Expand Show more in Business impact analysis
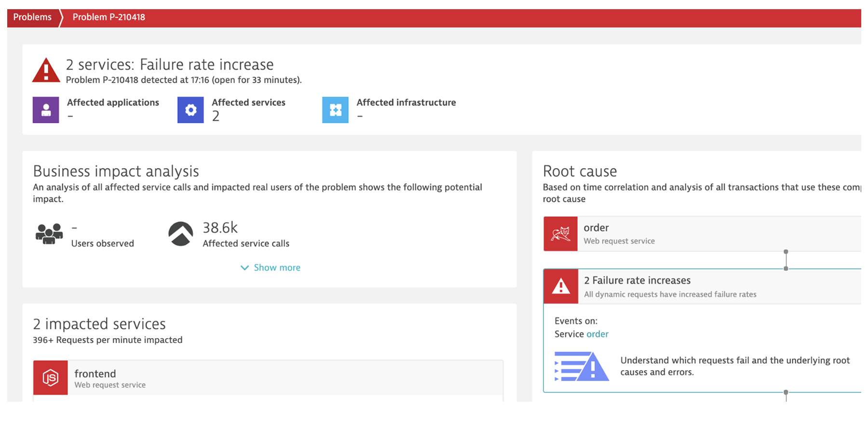868x421 pixels. pyautogui.click(x=277, y=268)
